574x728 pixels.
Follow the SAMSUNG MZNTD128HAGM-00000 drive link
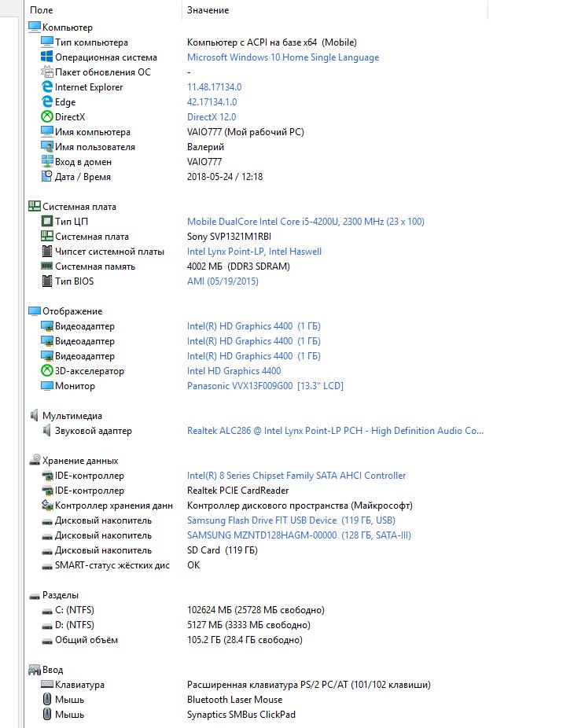coord(299,535)
